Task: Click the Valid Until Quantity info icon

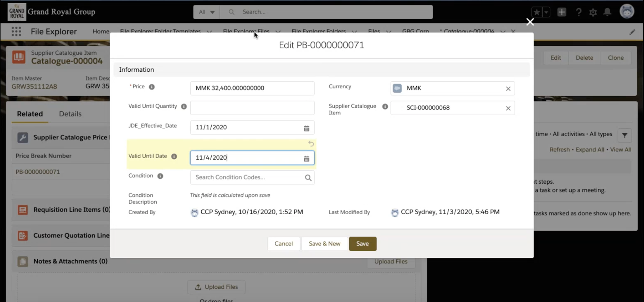Action: coord(184,106)
